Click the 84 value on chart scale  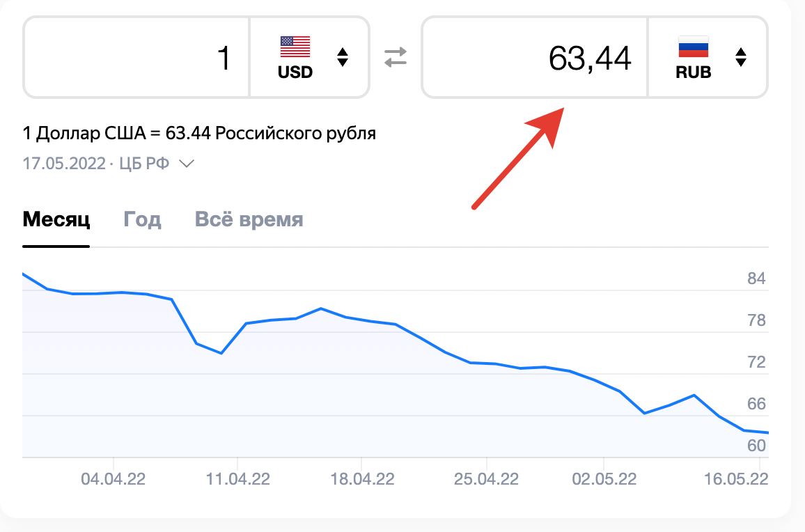coord(756,279)
